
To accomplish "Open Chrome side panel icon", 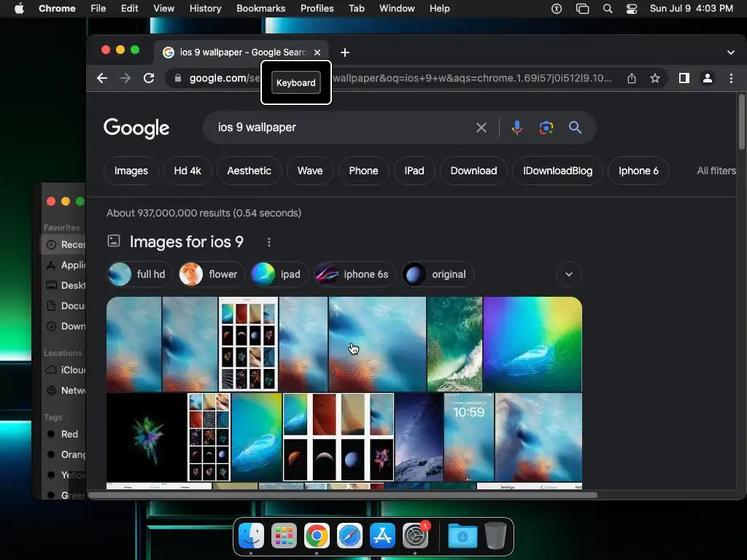I will (x=684, y=78).
